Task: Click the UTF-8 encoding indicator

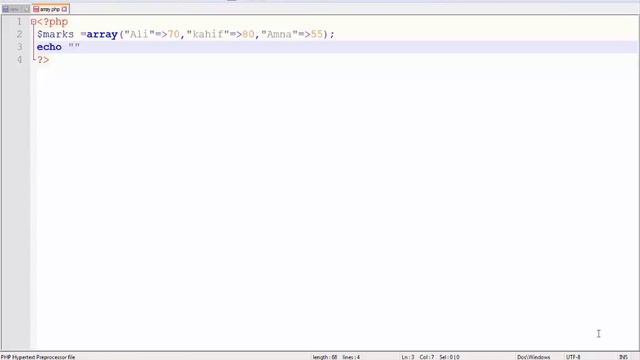Action: (573, 357)
